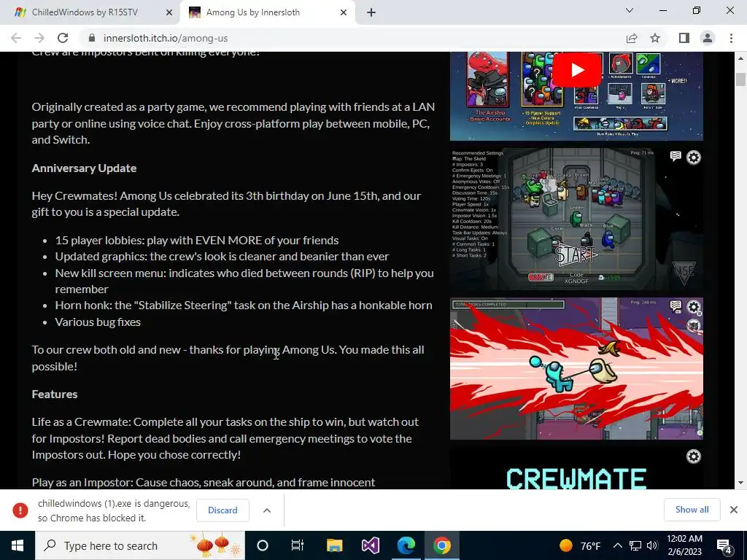This screenshot has height=560, width=747.
Task: Open the CREWMATE screenshot thumbnail
Action: [x=576, y=468]
